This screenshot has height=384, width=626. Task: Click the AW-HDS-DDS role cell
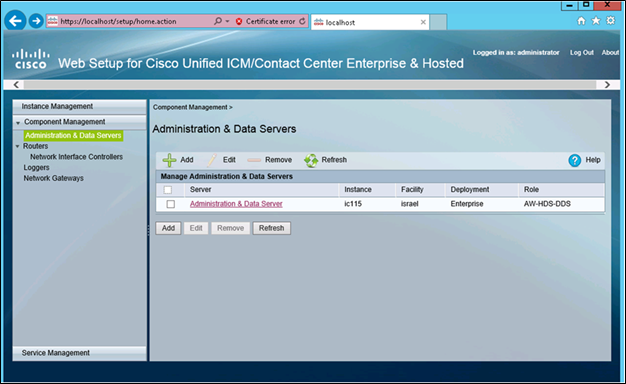[x=547, y=204]
